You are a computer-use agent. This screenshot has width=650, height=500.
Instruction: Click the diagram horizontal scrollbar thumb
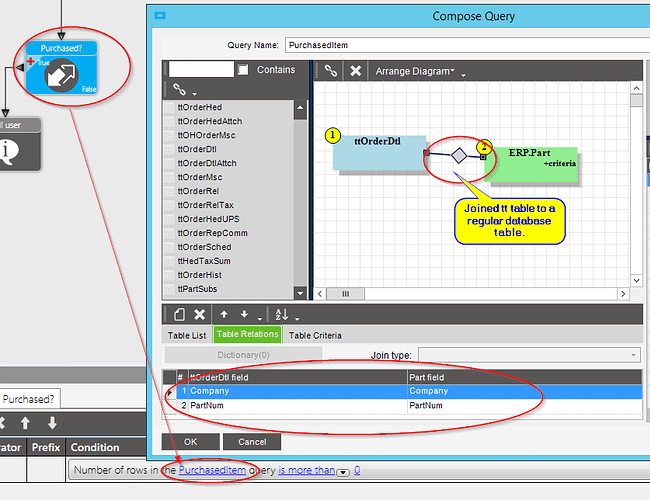pyautogui.click(x=346, y=294)
